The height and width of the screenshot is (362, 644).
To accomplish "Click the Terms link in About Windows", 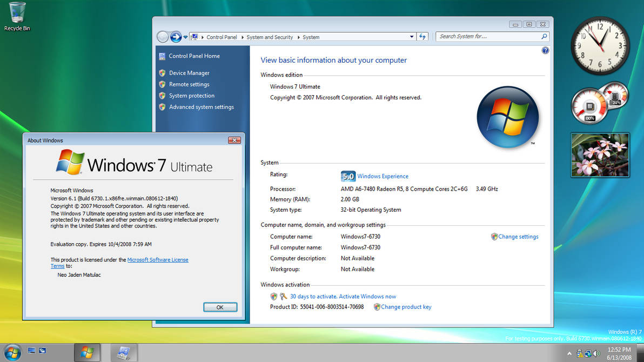I will [57, 266].
